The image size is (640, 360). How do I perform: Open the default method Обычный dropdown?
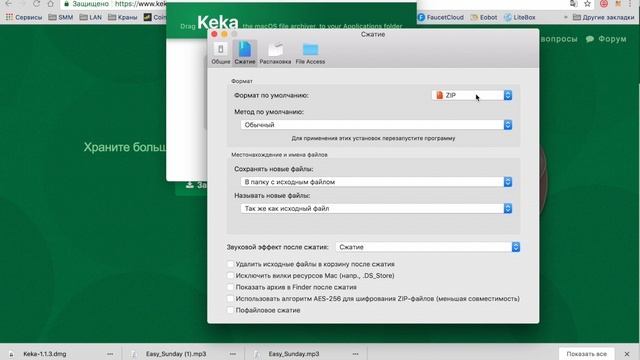click(x=376, y=125)
